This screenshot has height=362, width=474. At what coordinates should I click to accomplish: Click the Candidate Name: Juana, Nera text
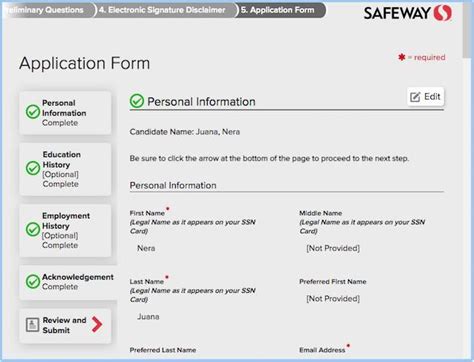click(185, 132)
